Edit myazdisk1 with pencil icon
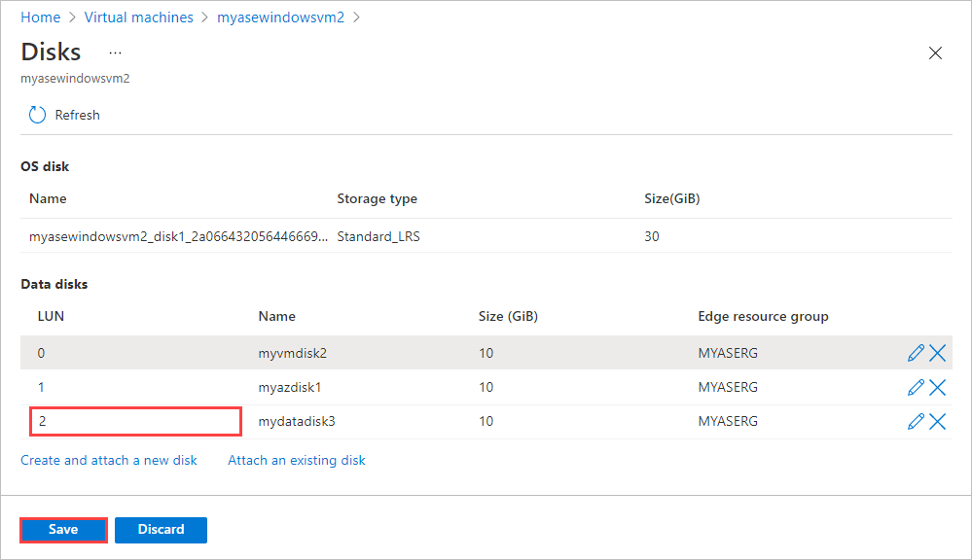Image resolution: width=972 pixels, height=560 pixels. point(916,387)
